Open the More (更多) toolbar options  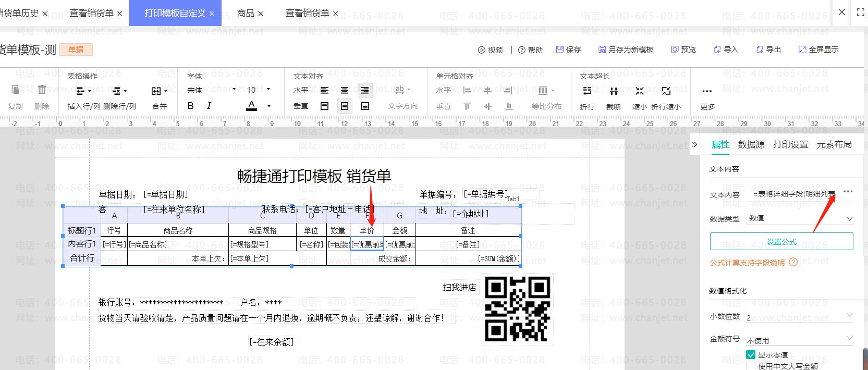coord(707,92)
